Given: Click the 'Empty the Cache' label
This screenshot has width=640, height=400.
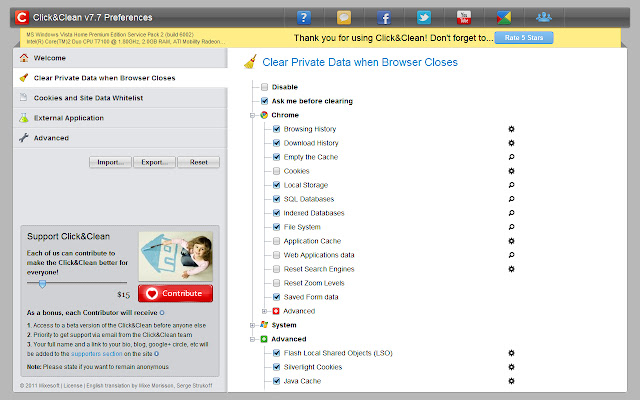Looking at the screenshot, I should (x=311, y=157).
